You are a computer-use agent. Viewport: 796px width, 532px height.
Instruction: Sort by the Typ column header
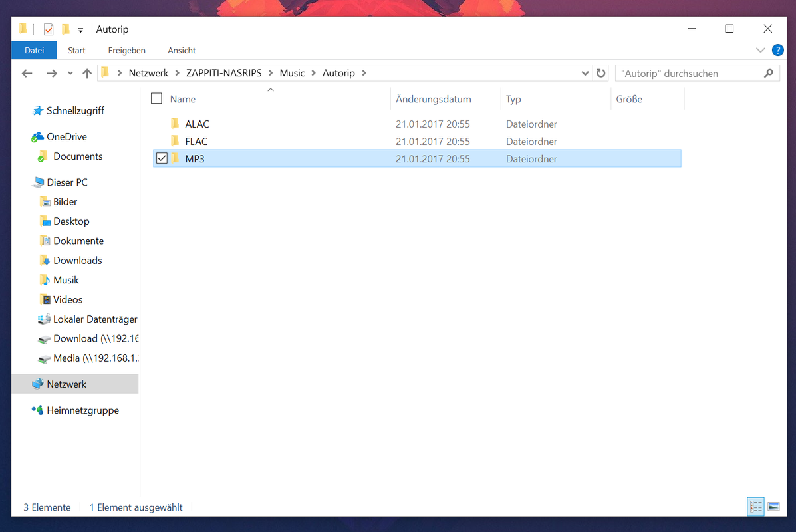click(x=513, y=99)
